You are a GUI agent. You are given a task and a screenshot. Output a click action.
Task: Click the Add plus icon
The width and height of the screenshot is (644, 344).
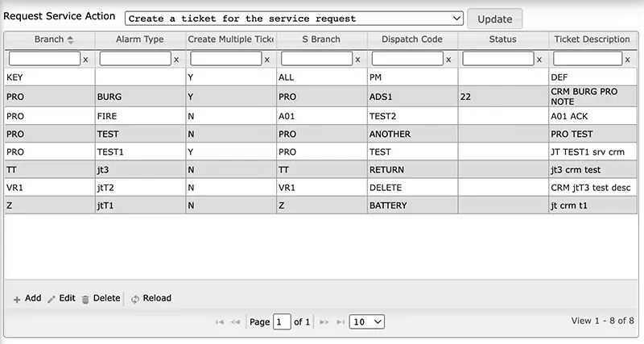pos(17,300)
